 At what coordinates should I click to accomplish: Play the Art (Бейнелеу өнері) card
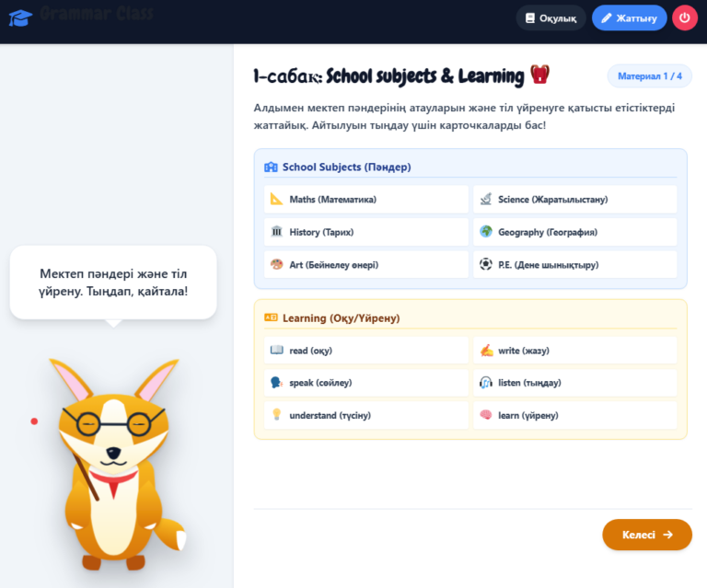pos(366,264)
